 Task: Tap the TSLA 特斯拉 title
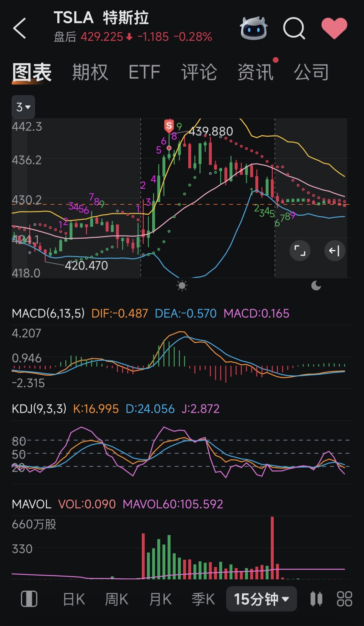101,18
